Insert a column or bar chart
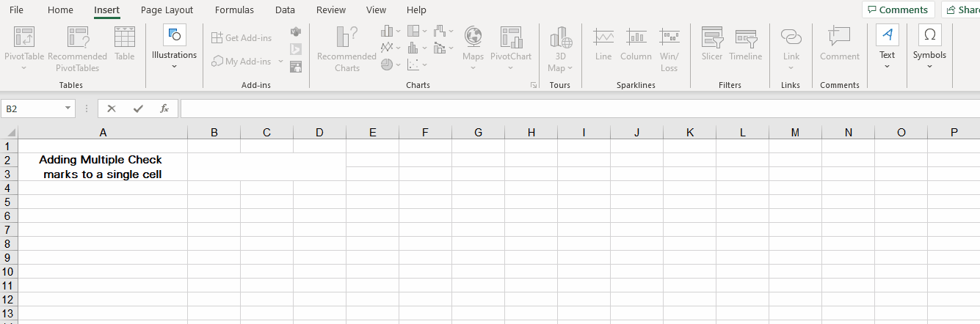Image resolution: width=980 pixels, height=324 pixels. [x=387, y=31]
